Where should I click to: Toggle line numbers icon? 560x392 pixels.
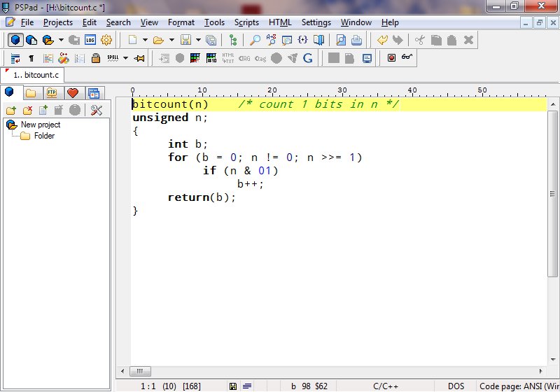(80, 58)
